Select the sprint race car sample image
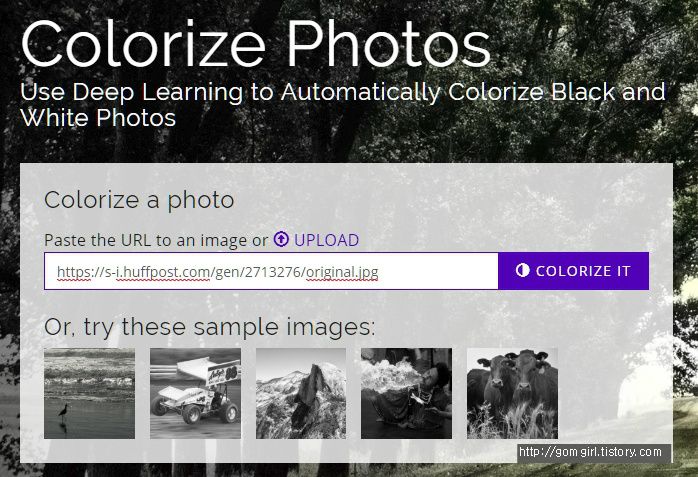 pyautogui.click(x=195, y=393)
